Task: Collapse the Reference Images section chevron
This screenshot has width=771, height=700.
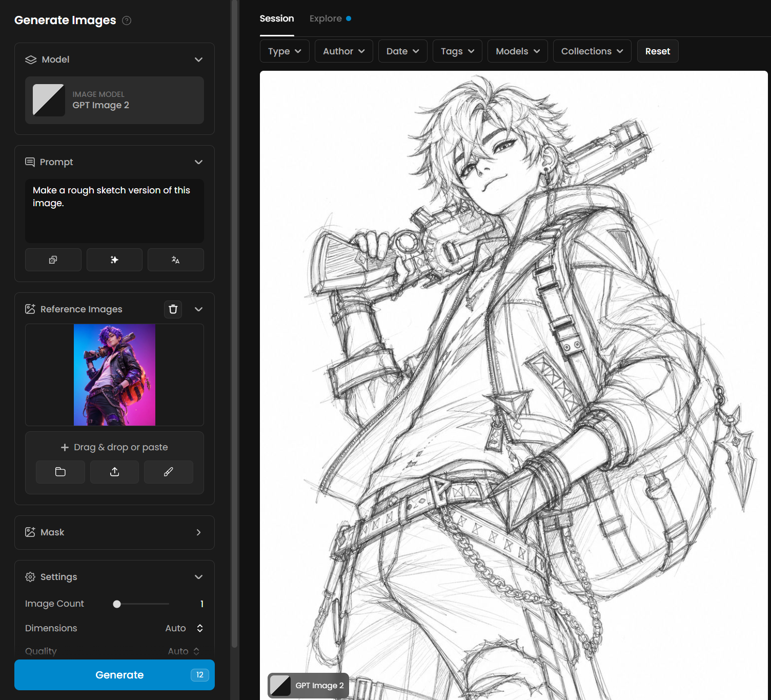Action: click(x=198, y=309)
